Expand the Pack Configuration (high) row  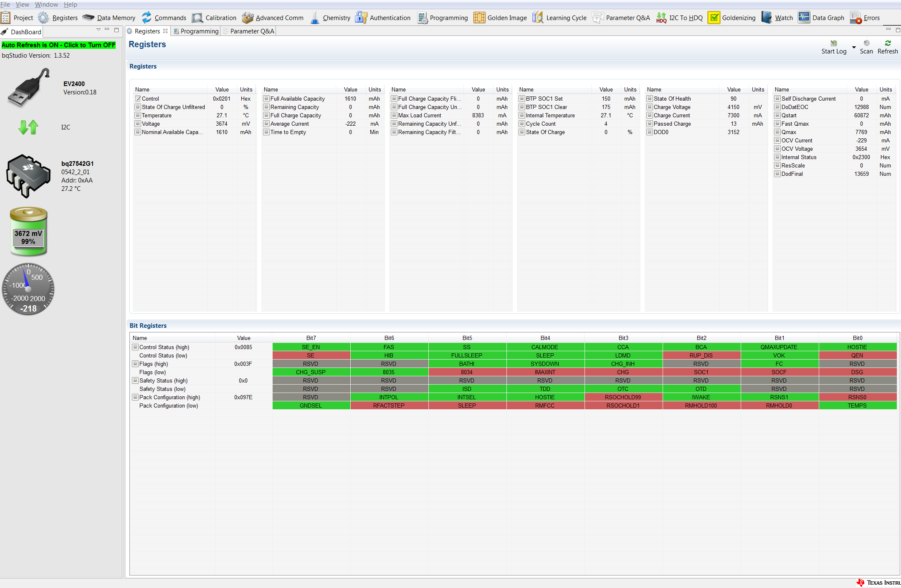coord(135,397)
